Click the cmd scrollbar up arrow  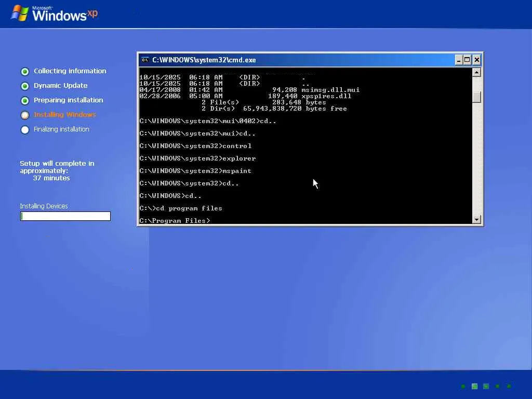[x=476, y=72]
